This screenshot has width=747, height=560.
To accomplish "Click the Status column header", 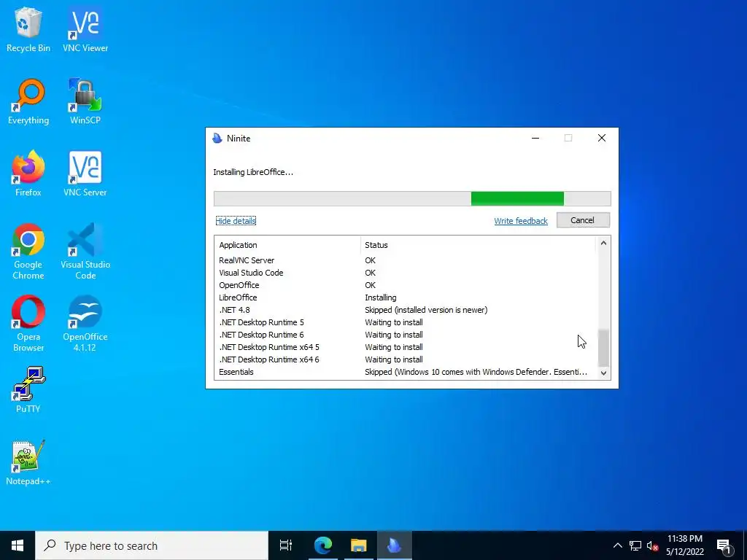I will 478,245.
